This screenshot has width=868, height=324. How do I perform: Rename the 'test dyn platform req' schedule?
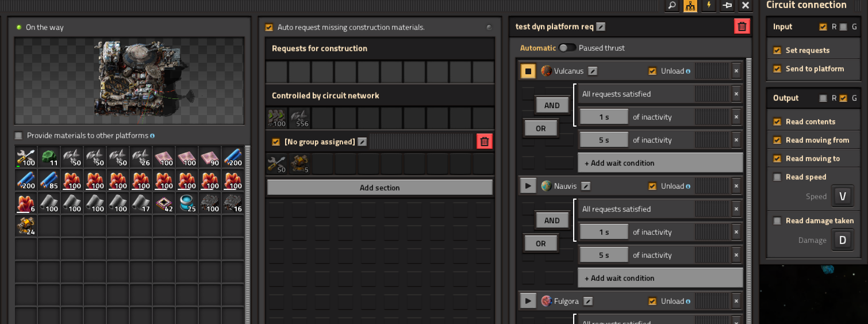tap(601, 26)
